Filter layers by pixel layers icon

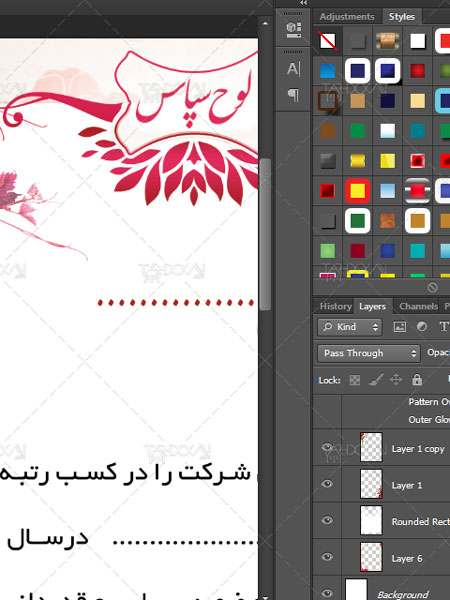399,326
